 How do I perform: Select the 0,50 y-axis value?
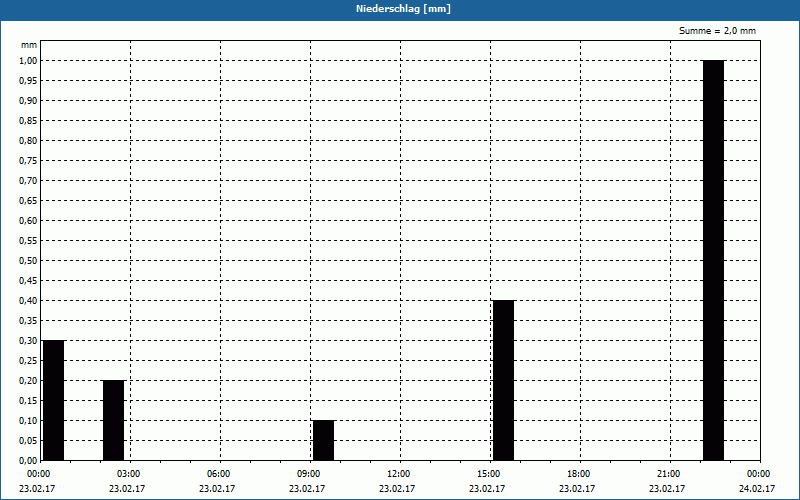(28, 261)
